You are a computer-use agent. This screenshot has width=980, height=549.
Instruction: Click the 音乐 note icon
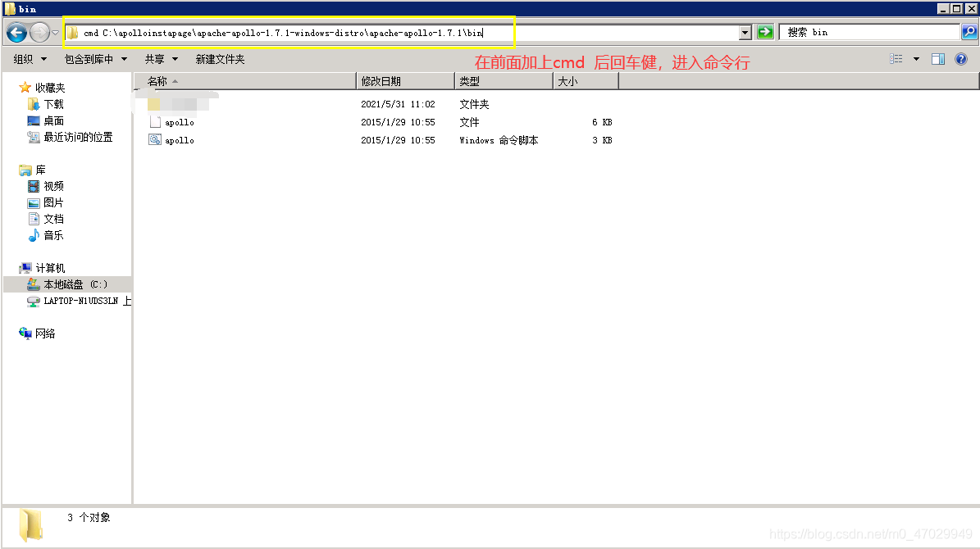point(34,235)
